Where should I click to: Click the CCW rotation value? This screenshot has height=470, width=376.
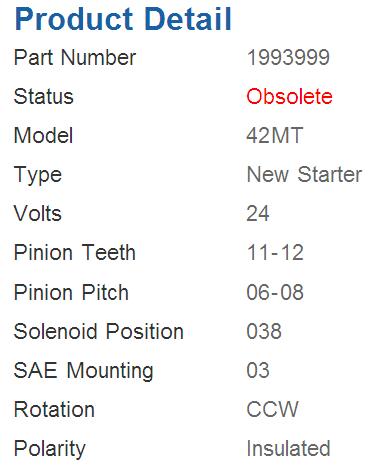272,409
